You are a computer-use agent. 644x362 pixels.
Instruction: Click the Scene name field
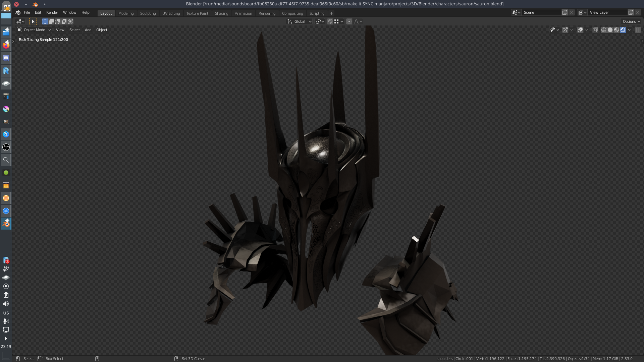(541, 12)
